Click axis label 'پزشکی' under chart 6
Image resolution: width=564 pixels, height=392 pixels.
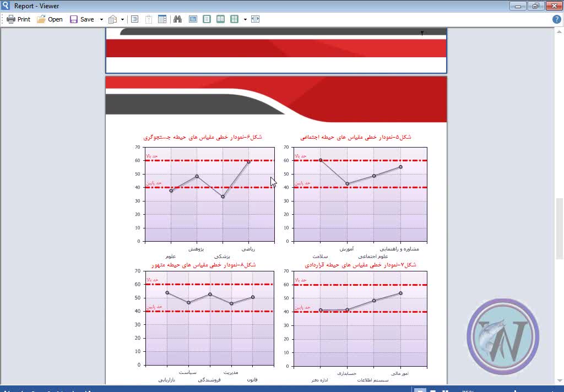pyautogui.click(x=223, y=257)
